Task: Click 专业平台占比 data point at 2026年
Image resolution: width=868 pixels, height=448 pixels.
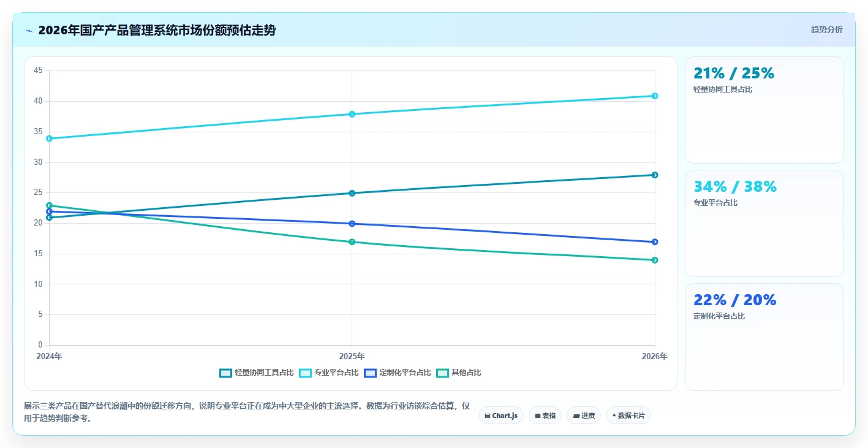Action: point(655,96)
